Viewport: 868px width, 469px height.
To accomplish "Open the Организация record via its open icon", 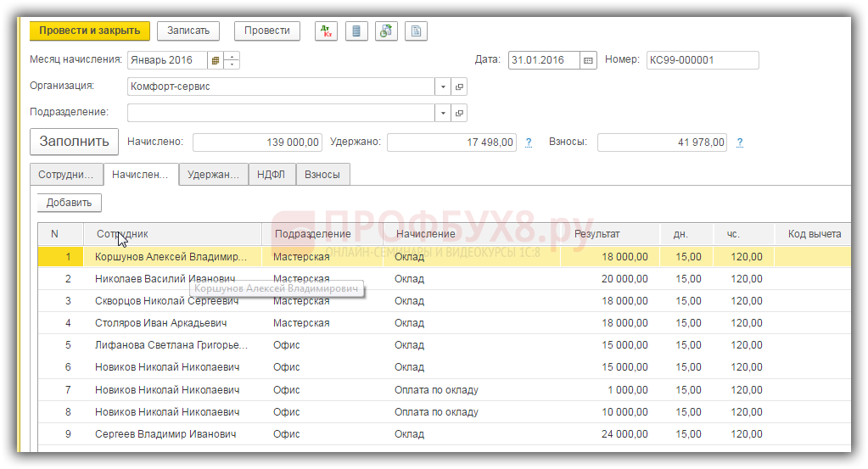I will click(x=460, y=87).
